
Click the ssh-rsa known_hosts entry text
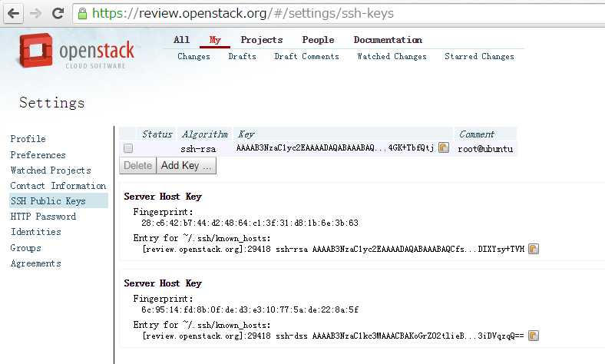pos(333,249)
